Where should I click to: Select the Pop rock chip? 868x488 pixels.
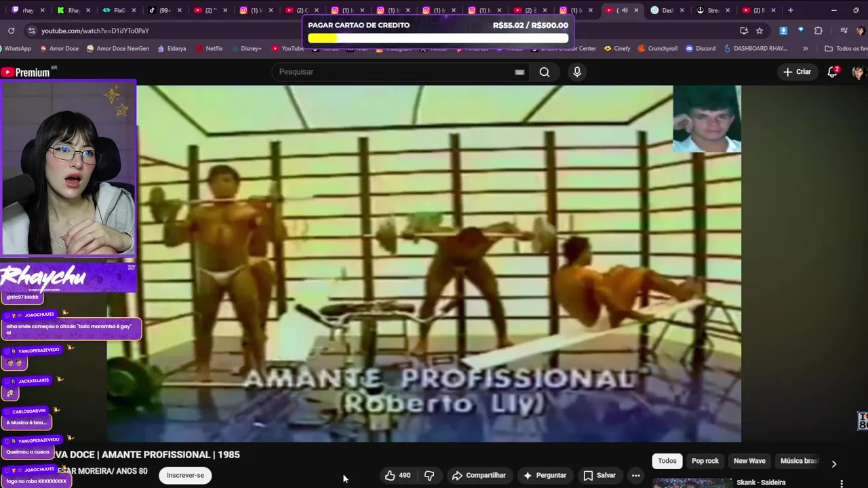click(x=705, y=461)
